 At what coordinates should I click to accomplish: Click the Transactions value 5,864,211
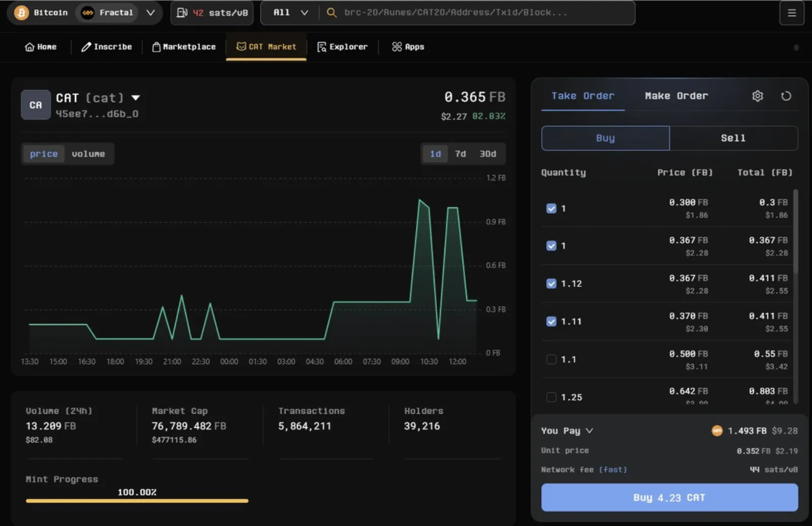click(304, 427)
